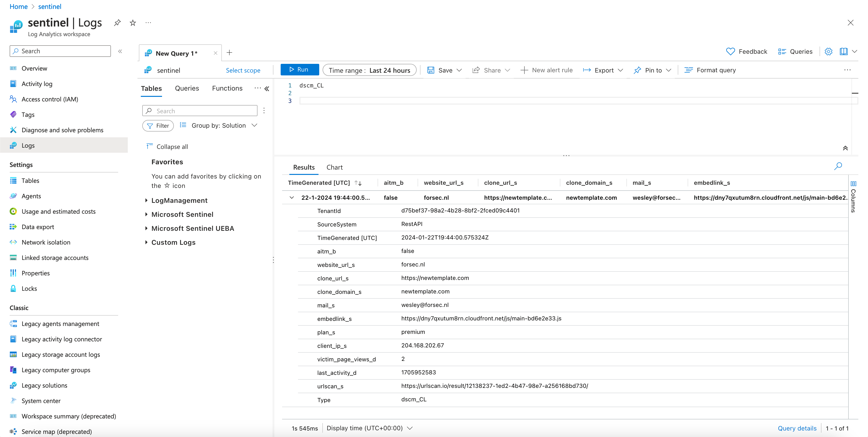
Task: Switch to the Chart tab
Action: pos(334,167)
